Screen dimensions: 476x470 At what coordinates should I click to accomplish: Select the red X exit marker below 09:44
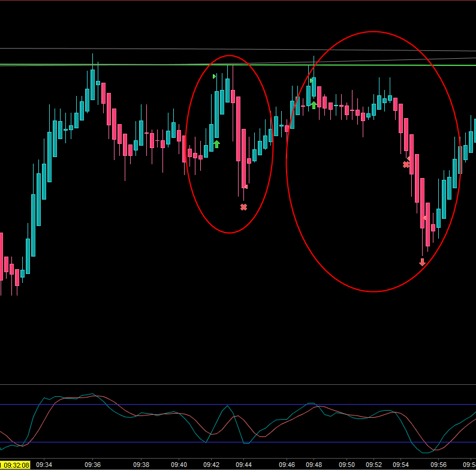point(243,207)
